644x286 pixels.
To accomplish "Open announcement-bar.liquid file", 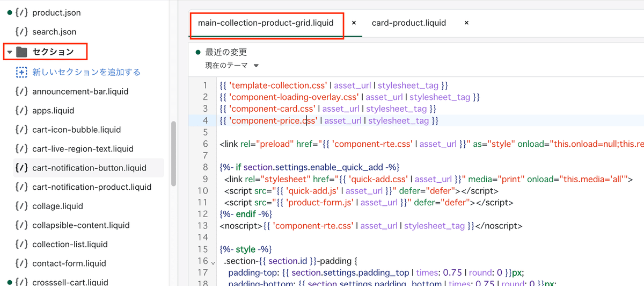I will (80, 91).
